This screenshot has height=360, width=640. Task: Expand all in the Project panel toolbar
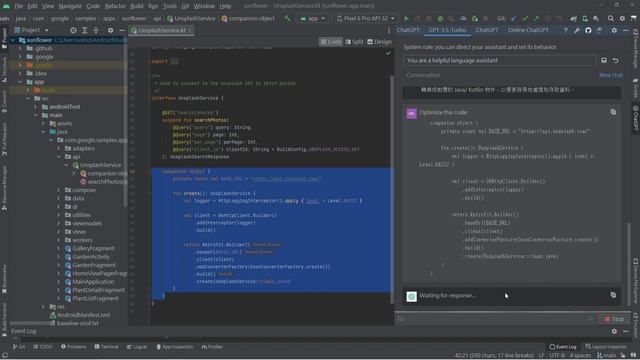tap(84, 30)
